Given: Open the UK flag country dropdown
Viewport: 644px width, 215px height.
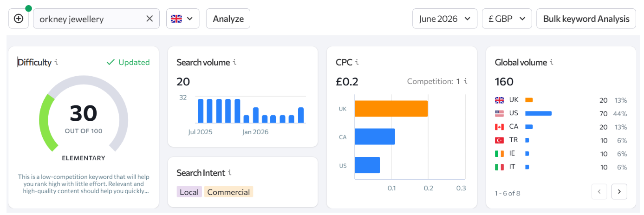Looking at the screenshot, I should point(183,19).
